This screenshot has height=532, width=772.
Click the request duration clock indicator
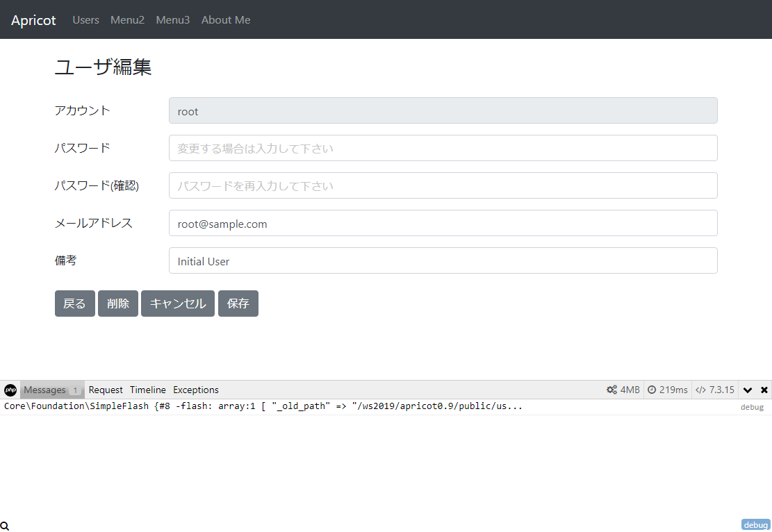667,390
